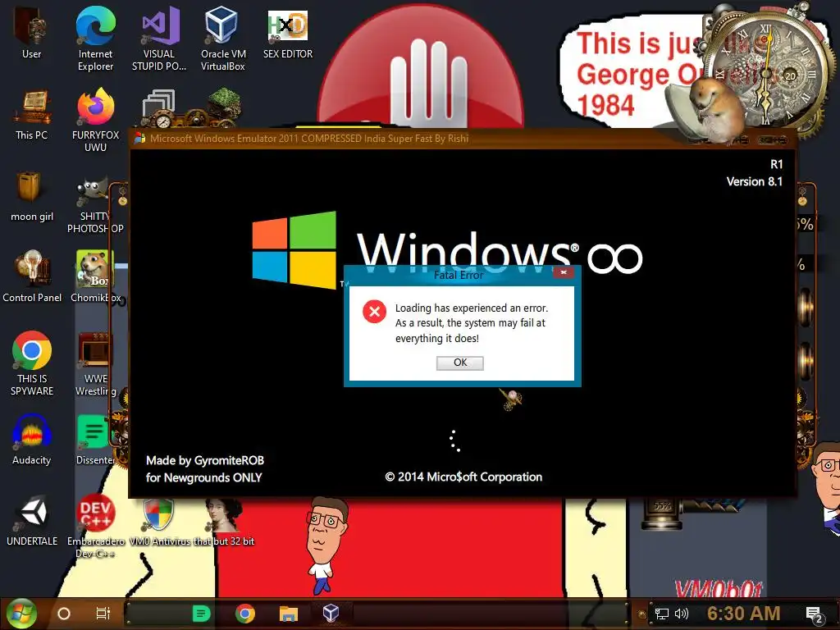Open Oracle VM VirtualBox desktop icon
The height and width of the screenshot is (630, 840).
[223, 39]
